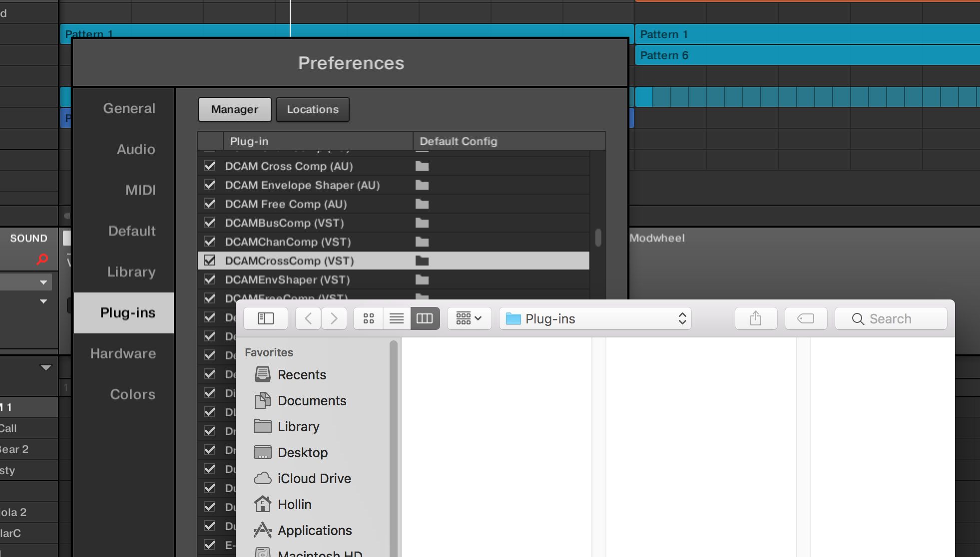Switch to Finder column view
Viewport: 980px width, 557px height.
(x=425, y=318)
